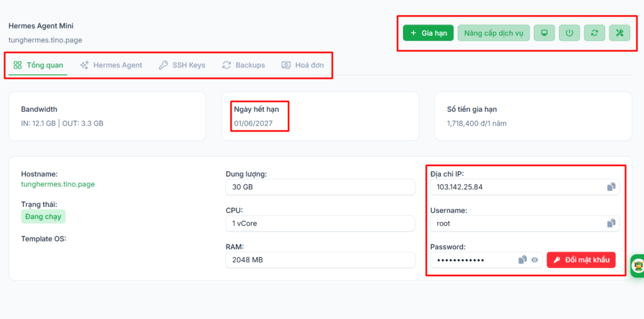
Task: Open Nâng cấp dịch vụ upgrade option
Action: [494, 33]
